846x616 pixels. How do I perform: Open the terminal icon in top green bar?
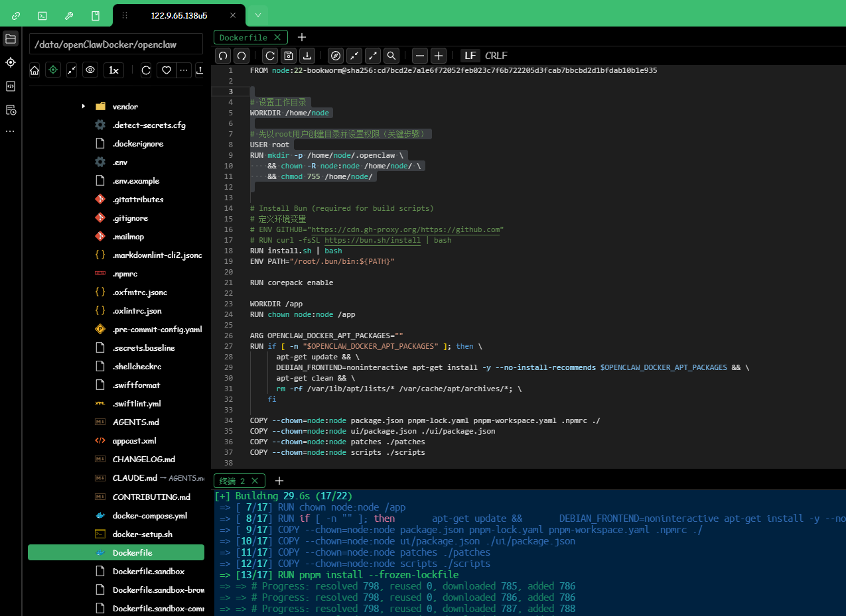[x=42, y=15]
